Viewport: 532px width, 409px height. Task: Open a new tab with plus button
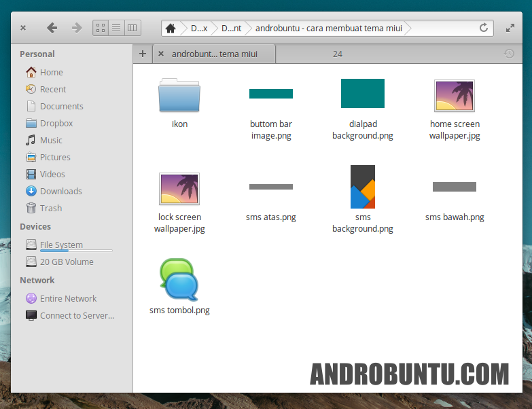coord(143,54)
